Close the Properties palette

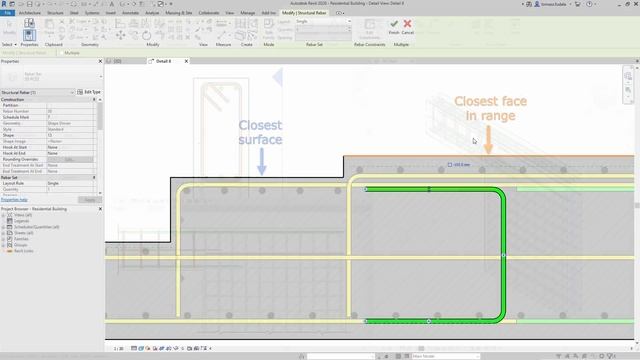coord(100,61)
